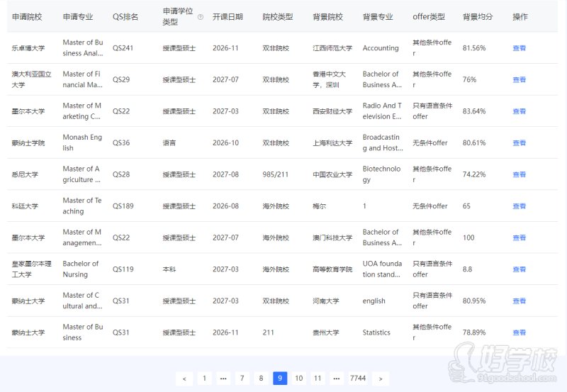The width and height of the screenshot is (567, 392).
Task: Click the 申请院校 column header
Action: click(27, 17)
